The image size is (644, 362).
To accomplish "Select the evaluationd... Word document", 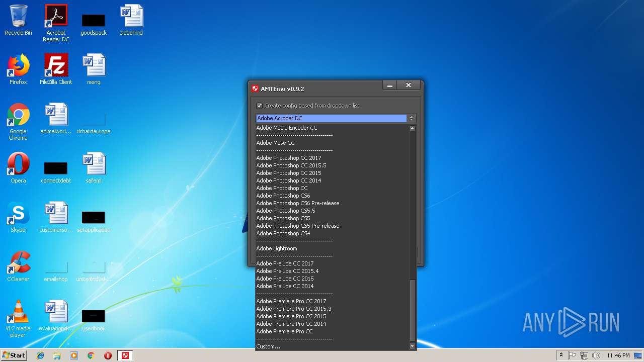I will [x=56, y=316].
